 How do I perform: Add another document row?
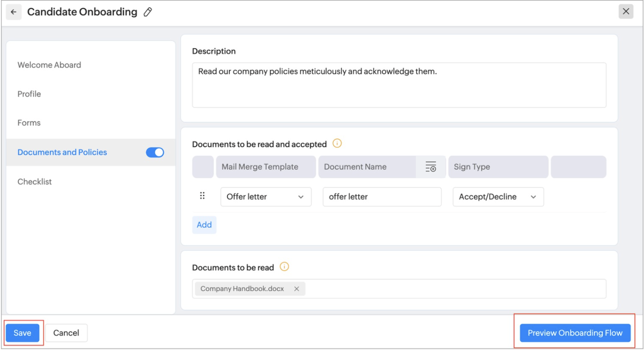tap(204, 225)
